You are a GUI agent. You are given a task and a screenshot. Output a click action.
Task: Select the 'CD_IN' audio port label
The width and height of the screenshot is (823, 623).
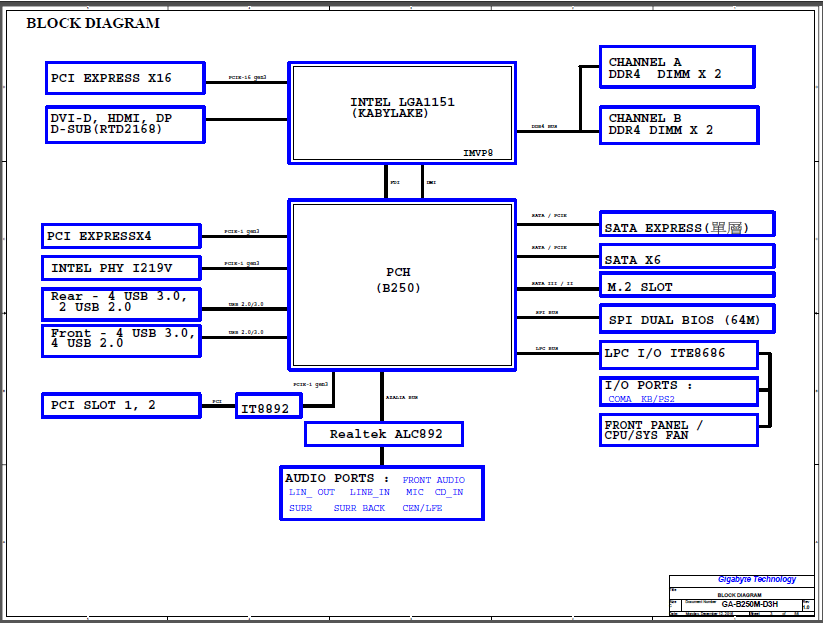pyautogui.click(x=449, y=492)
